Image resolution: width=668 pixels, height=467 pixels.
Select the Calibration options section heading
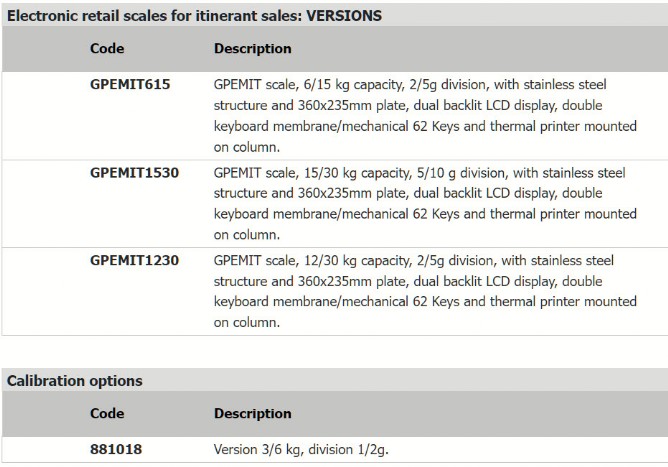75,381
